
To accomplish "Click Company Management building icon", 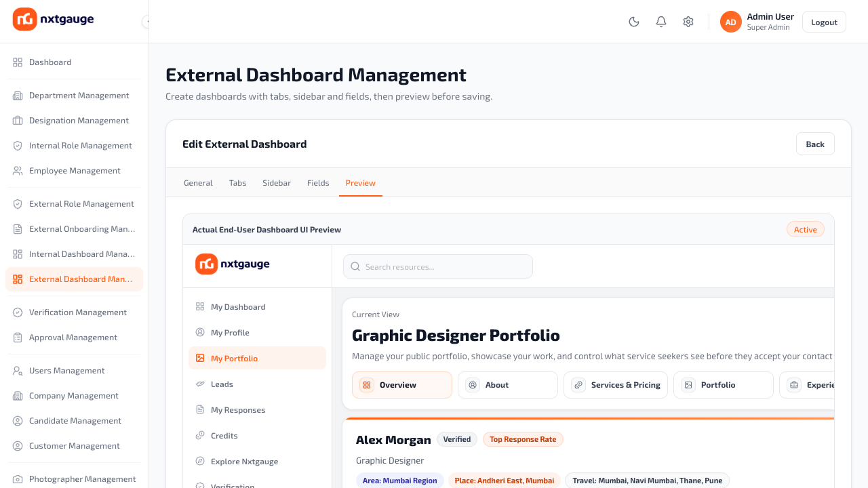I will [18, 396].
